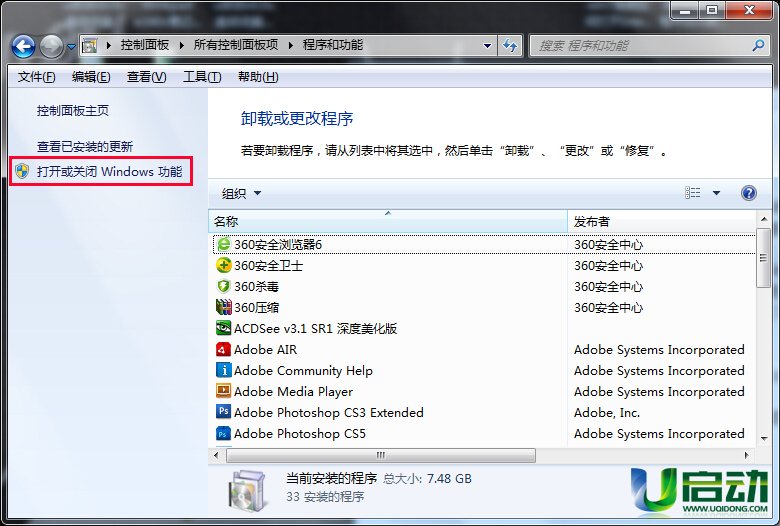Expand arrow after 控制面板 breadcrumb
The height and width of the screenshot is (526, 780).
point(182,46)
